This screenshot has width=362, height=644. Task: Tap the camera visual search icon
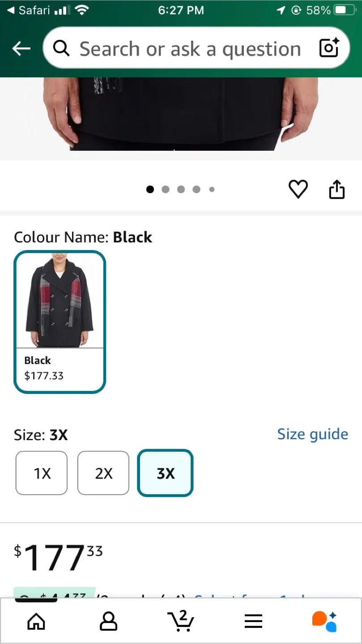pos(329,48)
